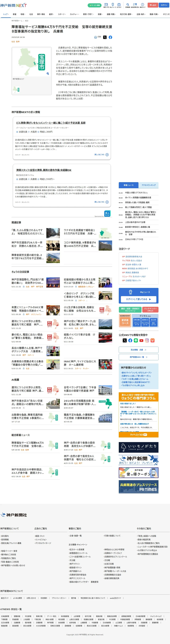Open official X account in SNS section

pos(125,340)
